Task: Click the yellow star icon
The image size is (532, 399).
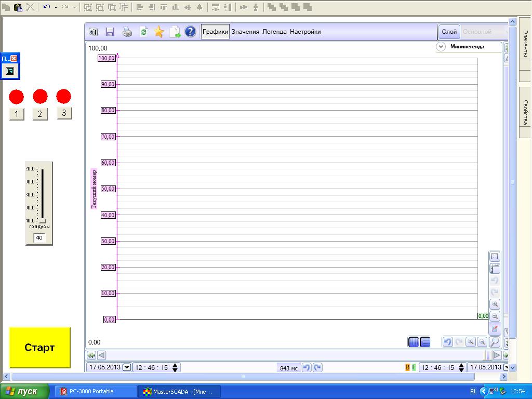Action: point(159,32)
